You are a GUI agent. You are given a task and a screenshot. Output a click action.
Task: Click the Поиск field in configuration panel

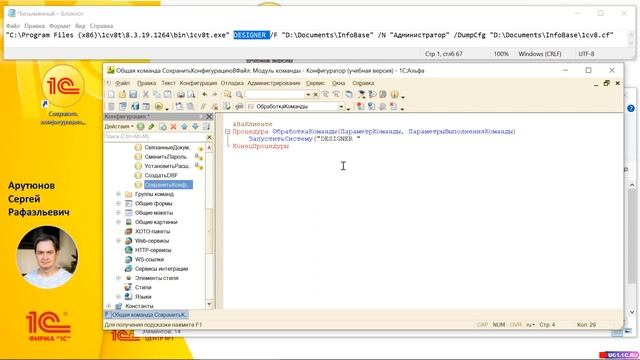pos(154,137)
